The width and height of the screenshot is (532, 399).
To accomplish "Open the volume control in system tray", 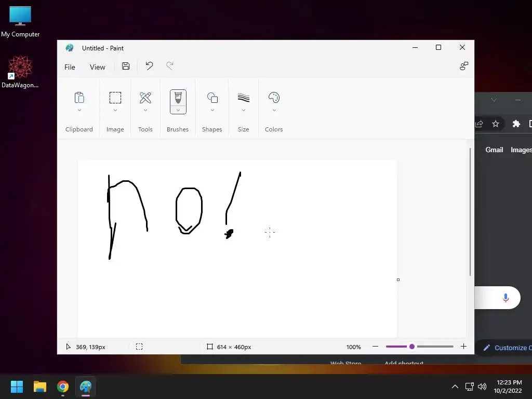I will pos(482,387).
